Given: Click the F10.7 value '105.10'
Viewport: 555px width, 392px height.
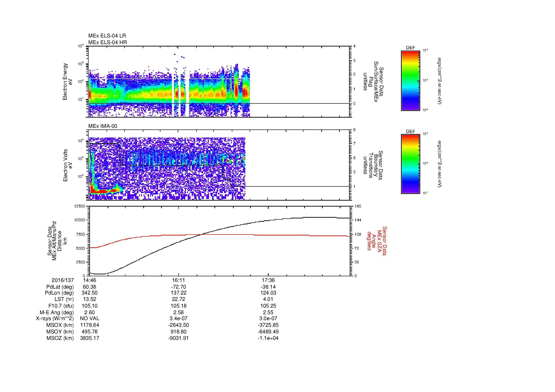Looking at the screenshot, I should 89,306.
